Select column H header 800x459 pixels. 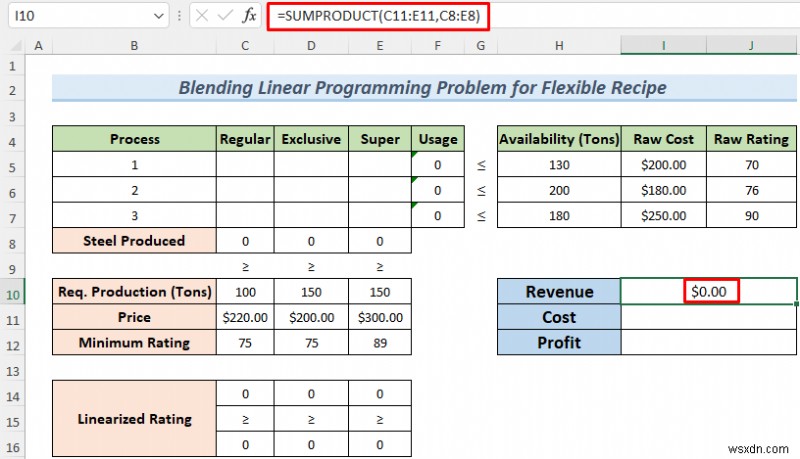pyautogui.click(x=559, y=46)
